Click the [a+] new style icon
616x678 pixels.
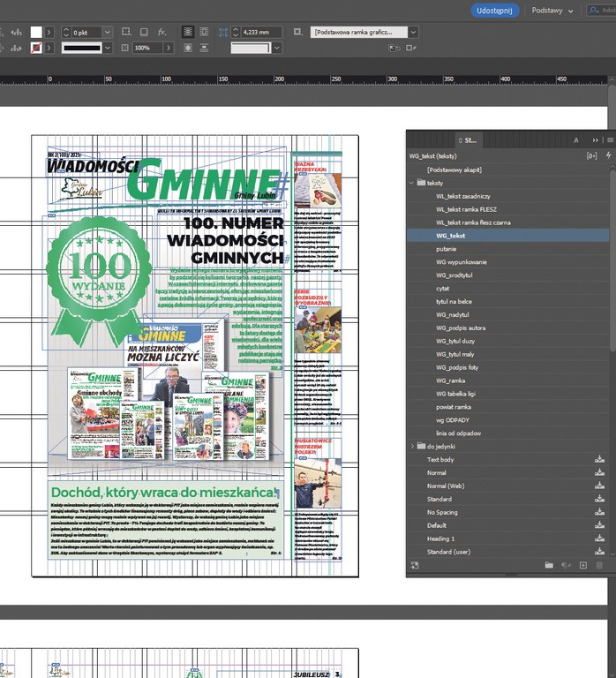tap(591, 155)
